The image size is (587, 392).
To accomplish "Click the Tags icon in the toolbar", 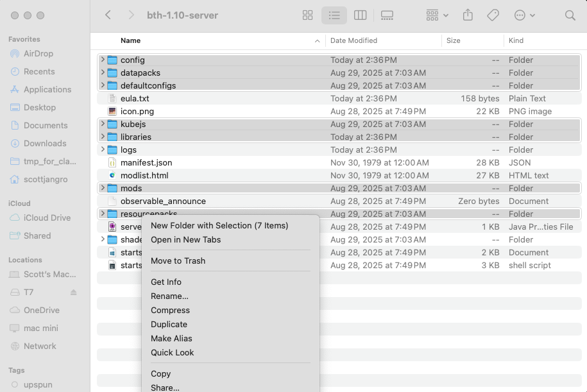I will pos(493,15).
